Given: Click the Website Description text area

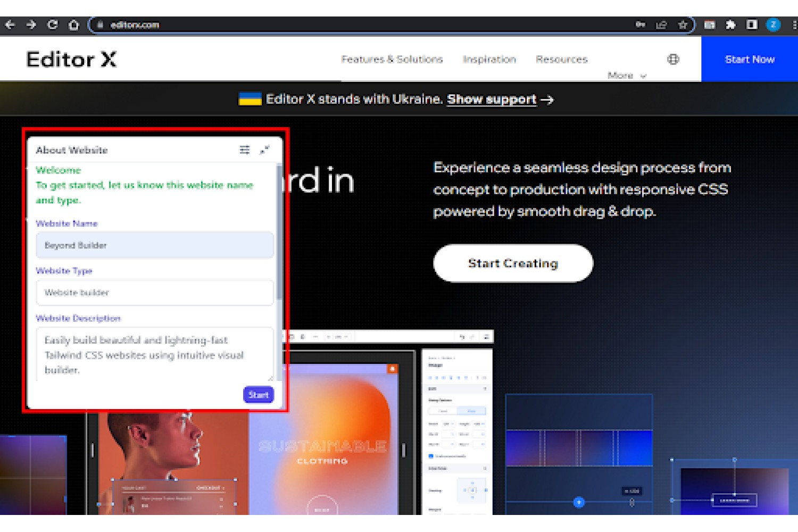Looking at the screenshot, I should (155, 354).
